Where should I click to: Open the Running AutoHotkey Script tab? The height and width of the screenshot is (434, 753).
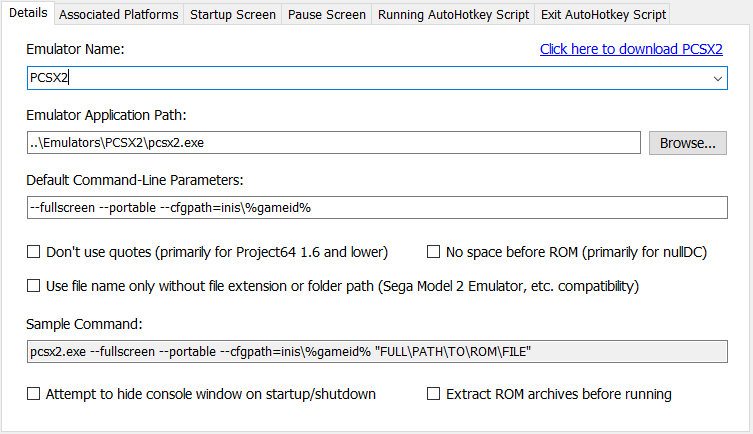pyautogui.click(x=453, y=15)
